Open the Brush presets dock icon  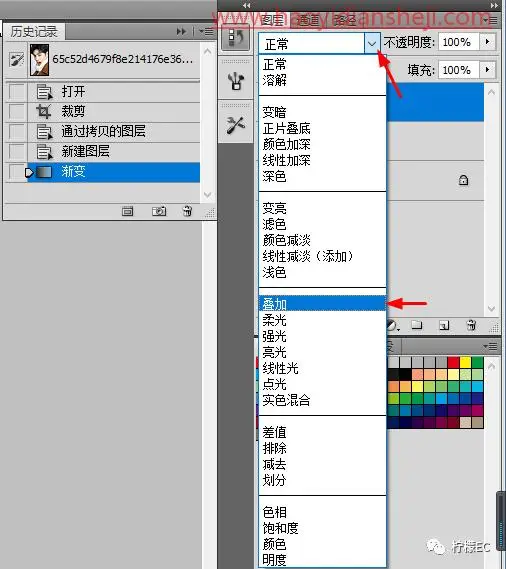coord(236,81)
